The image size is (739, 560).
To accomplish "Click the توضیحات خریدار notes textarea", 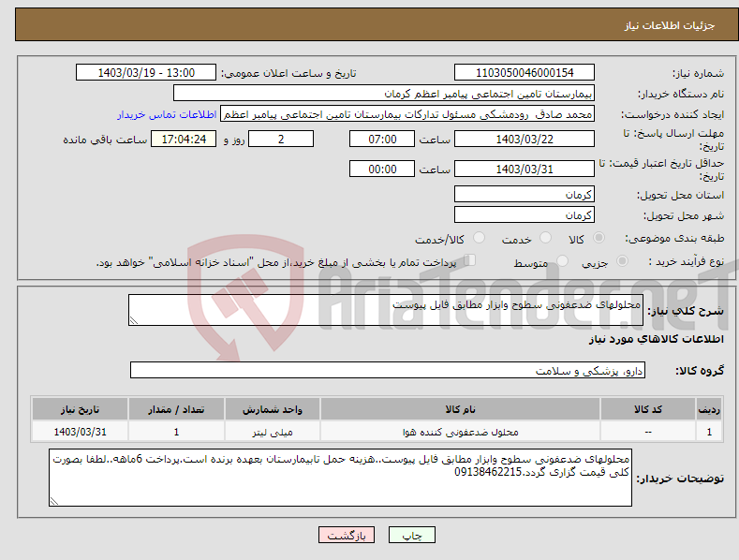I will pyautogui.click(x=340, y=478).
